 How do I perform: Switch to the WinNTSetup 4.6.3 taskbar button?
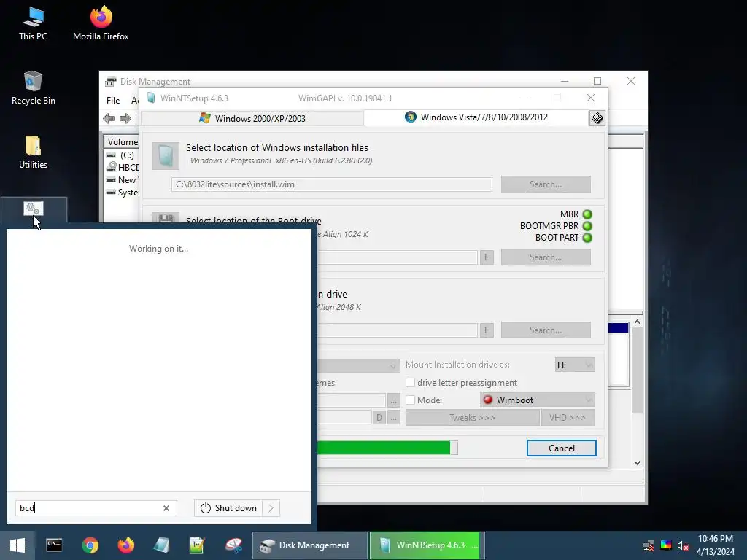(x=427, y=545)
